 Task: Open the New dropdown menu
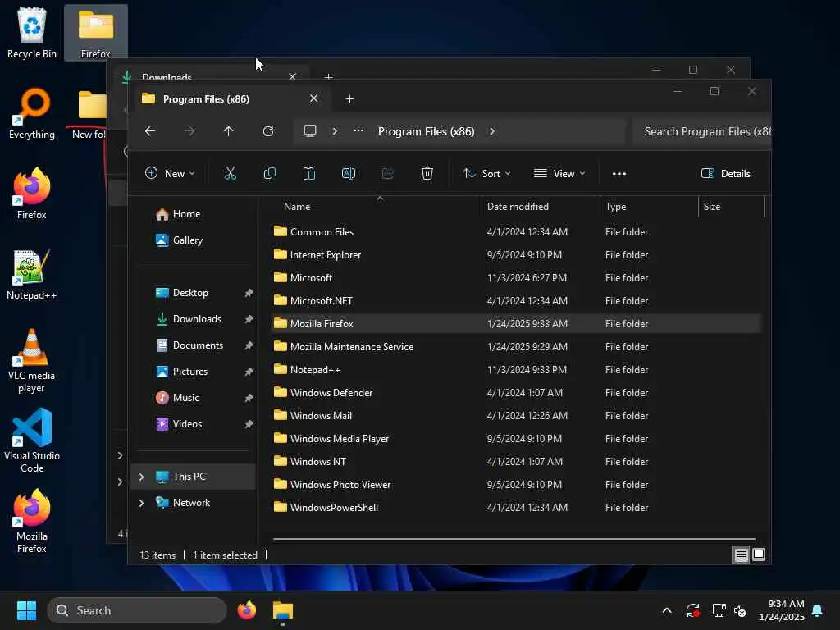click(170, 174)
